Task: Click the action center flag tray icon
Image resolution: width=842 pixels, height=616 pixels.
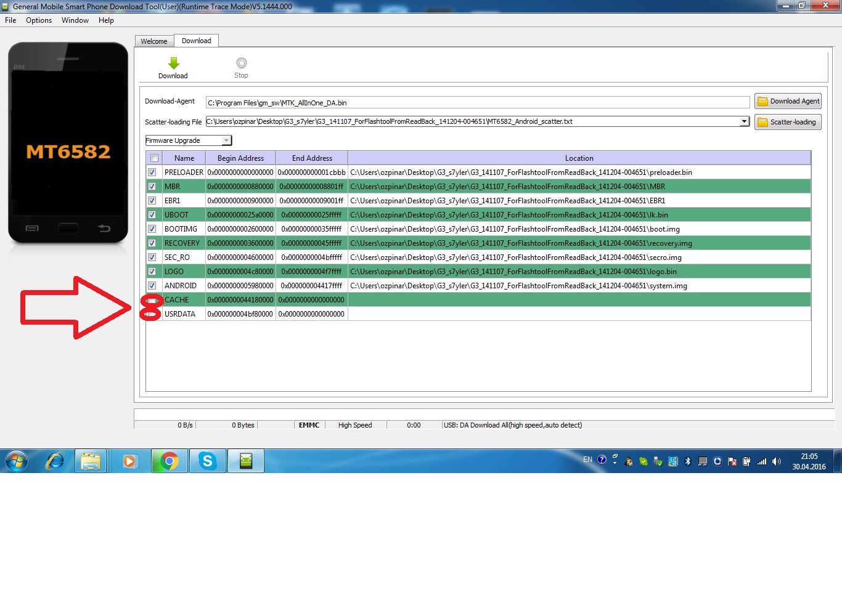Action: pos(732,461)
